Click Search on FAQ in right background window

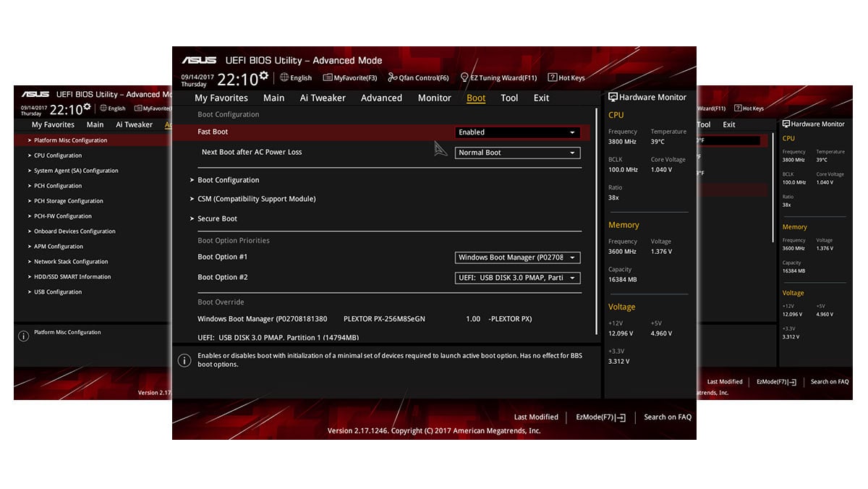pos(830,382)
